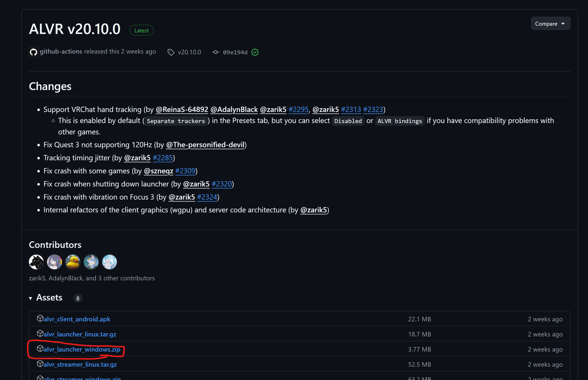Open @The-personified-devil profile link
The height and width of the screenshot is (380, 588).
206,145
